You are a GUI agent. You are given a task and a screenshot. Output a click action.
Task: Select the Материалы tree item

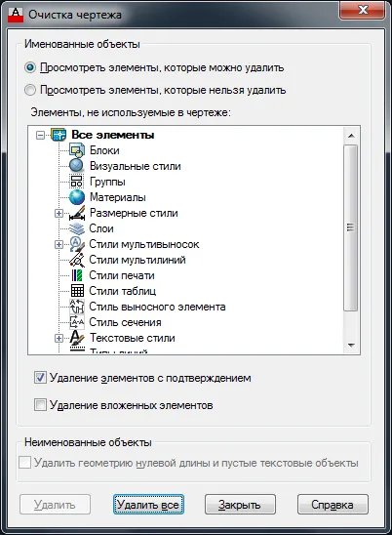coord(118,197)
